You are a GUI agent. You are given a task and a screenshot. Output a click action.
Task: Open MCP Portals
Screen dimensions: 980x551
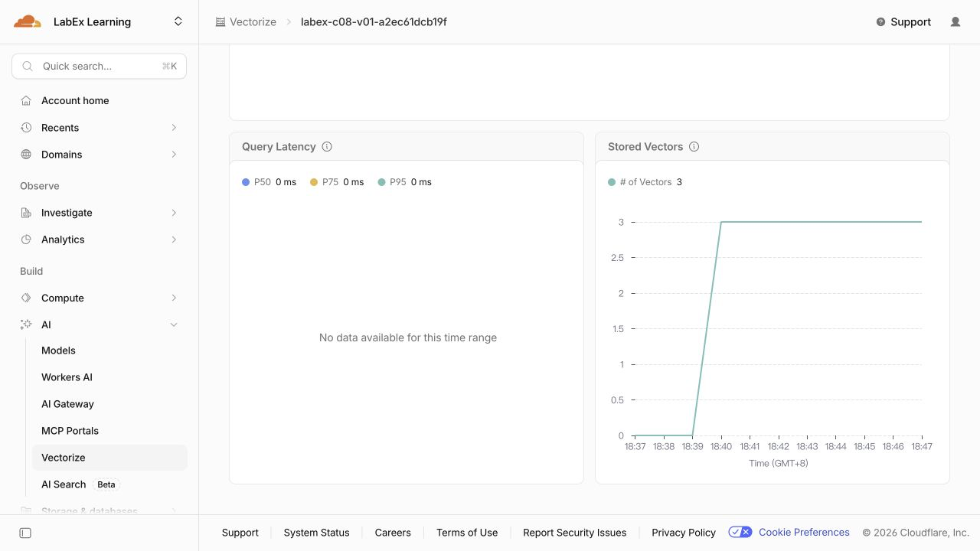point(70,431)
